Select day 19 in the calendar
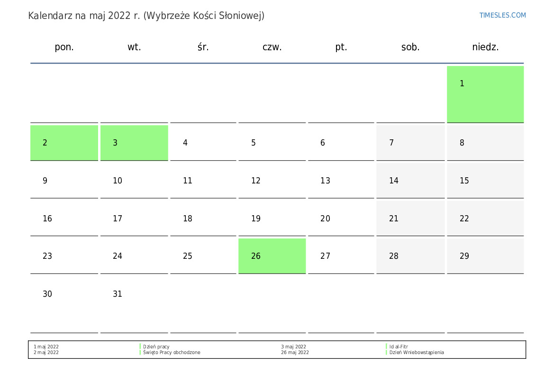Screen dimensions: 554x392 click(x=272, y=219)
